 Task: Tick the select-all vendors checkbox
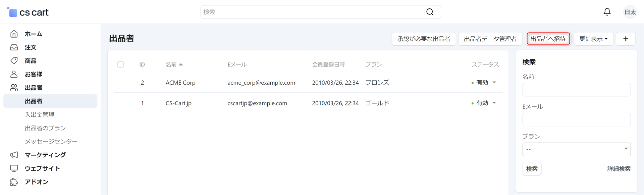coord(120,65)
